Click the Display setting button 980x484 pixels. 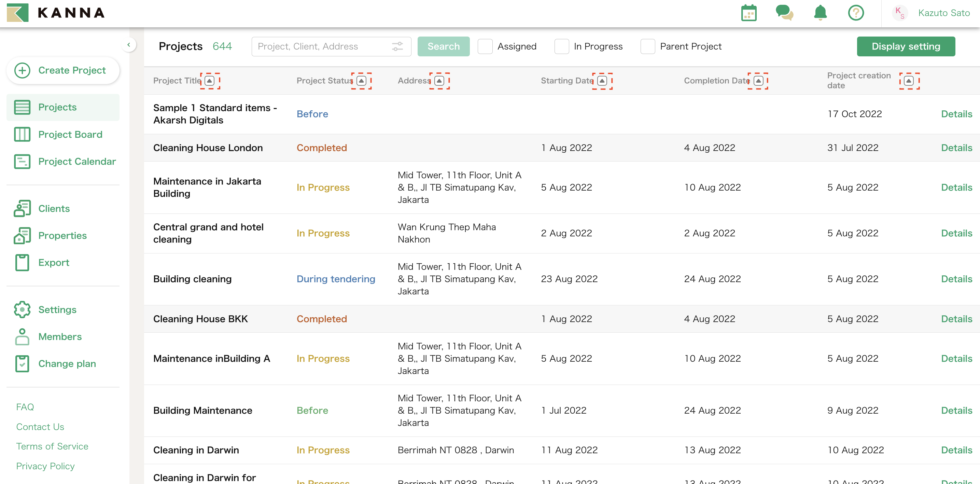[906, 46]
